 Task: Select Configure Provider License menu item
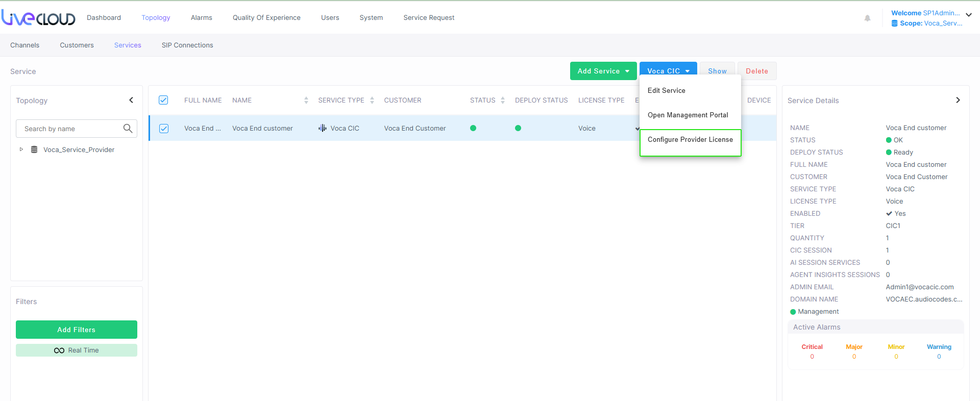pyautogui.click(x=690, y=140)
